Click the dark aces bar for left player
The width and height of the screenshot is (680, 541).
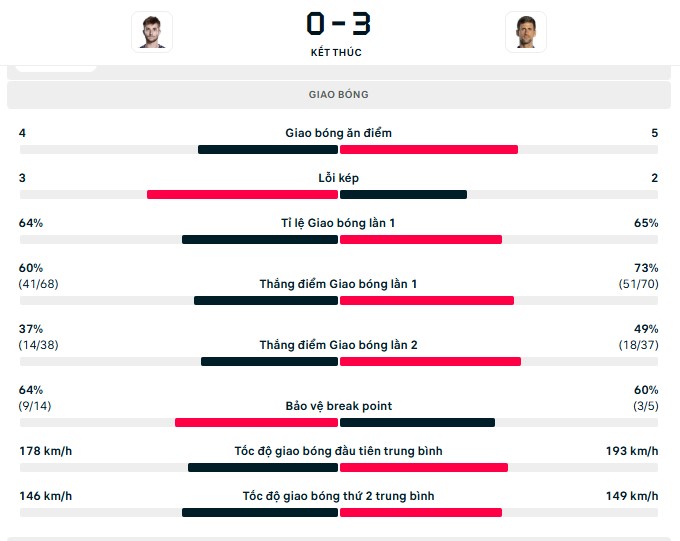point(268,150)
